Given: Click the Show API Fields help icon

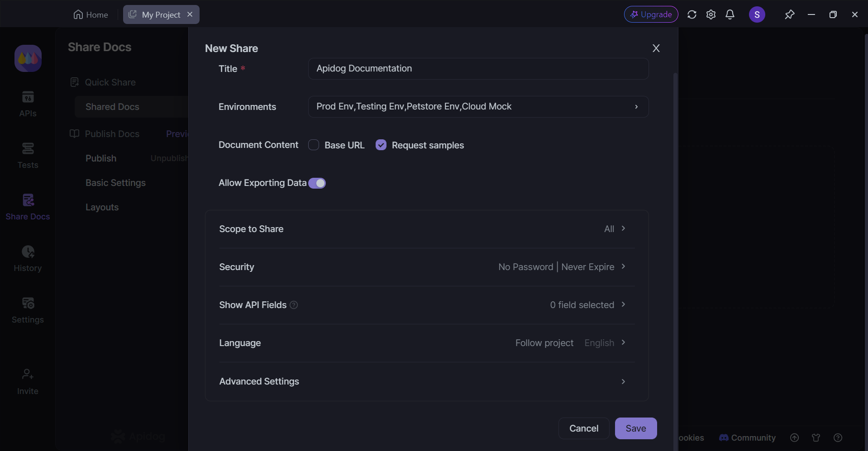Looking at the screenshot, I should coord(294,305).
